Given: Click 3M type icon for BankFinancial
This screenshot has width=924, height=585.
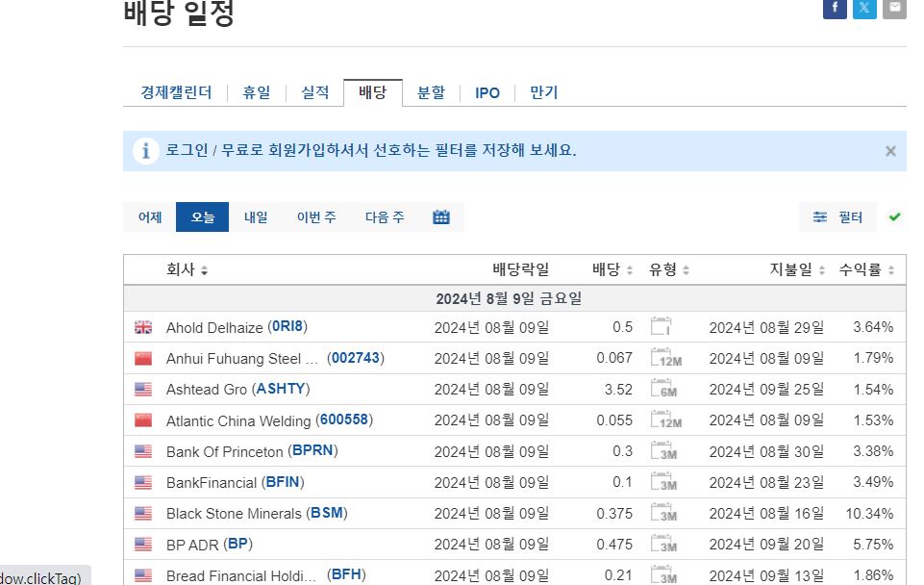Looking at the screenshot, I should (x=663, y=481).
